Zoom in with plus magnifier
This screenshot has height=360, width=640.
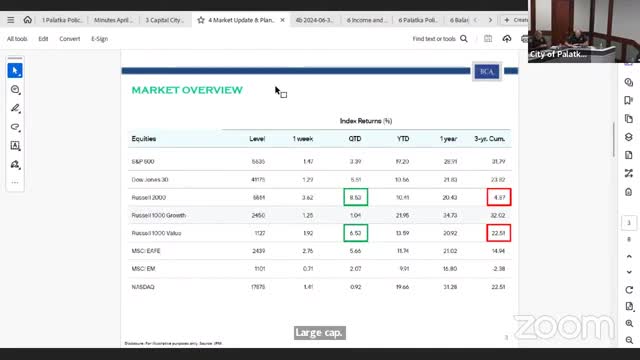pyautogui.click(x=629, y=323)
